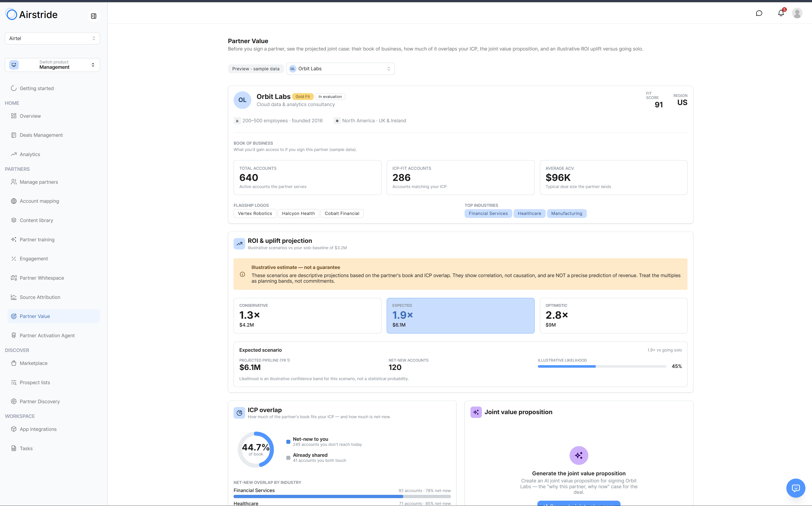Open the support chat widget
Image resolution: width=812 pixels, height=506 pixels.
pyautogui.click(x=796, y=488)
